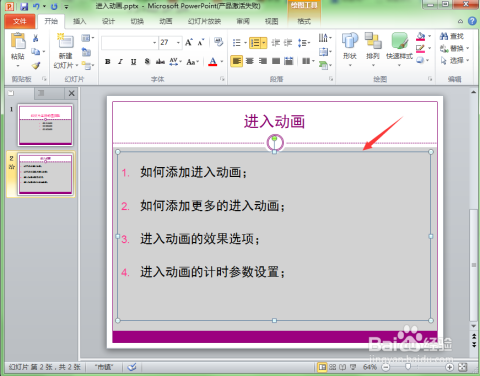Open the Change Case Aa dropdown
The width and height of the screenshot is (480, 376).
(193, 62)
